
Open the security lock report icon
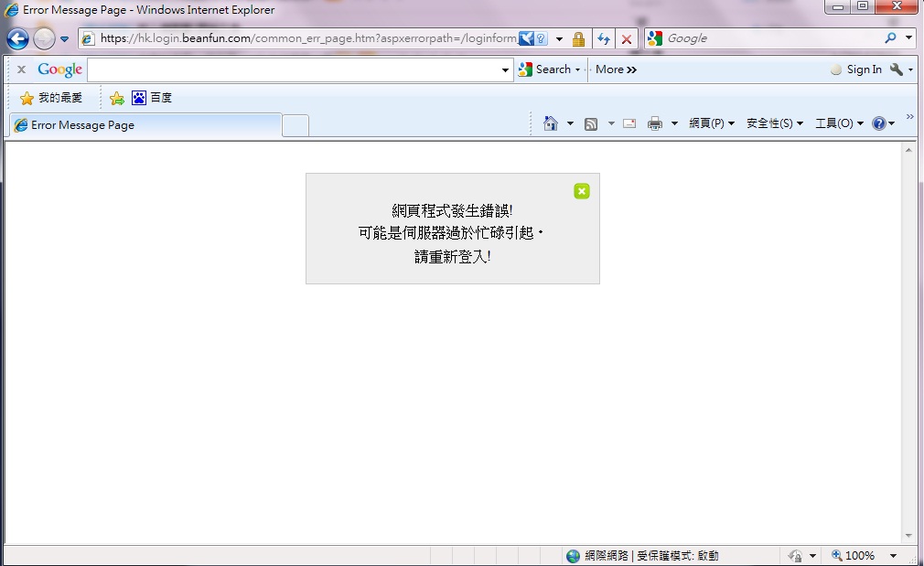coord(578,39)
